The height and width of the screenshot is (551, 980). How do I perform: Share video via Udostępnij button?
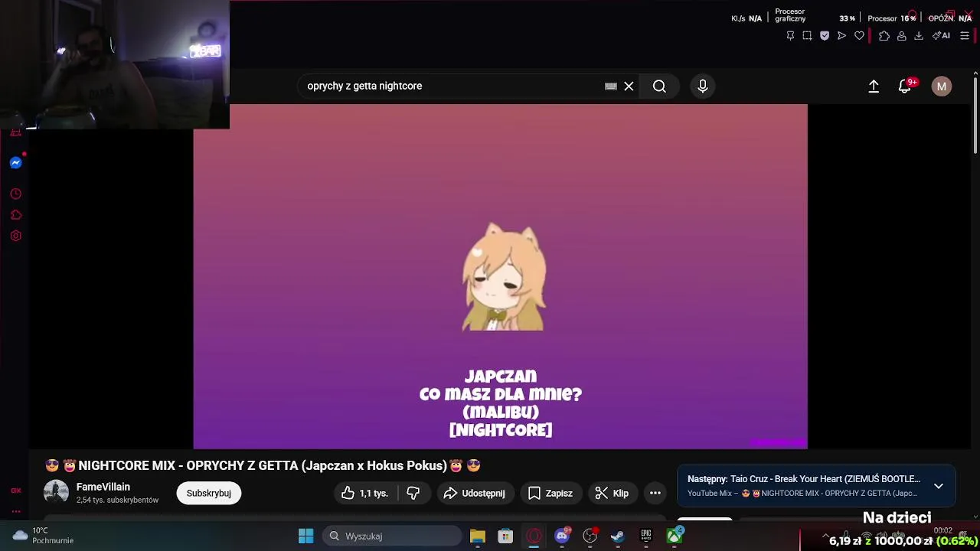pos(475,494)
